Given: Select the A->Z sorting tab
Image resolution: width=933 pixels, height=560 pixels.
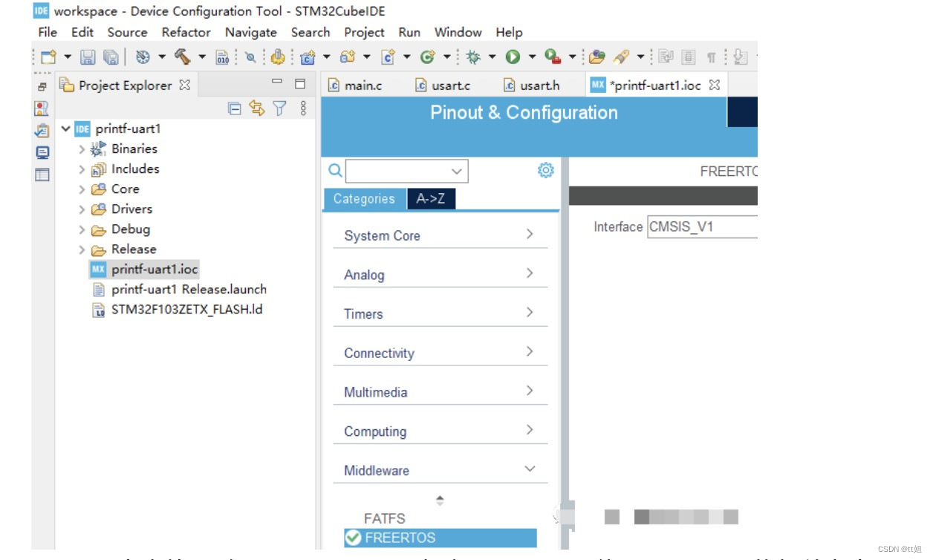Looking at the screenshot, I should pyautogui.click(x=431, y=199).
